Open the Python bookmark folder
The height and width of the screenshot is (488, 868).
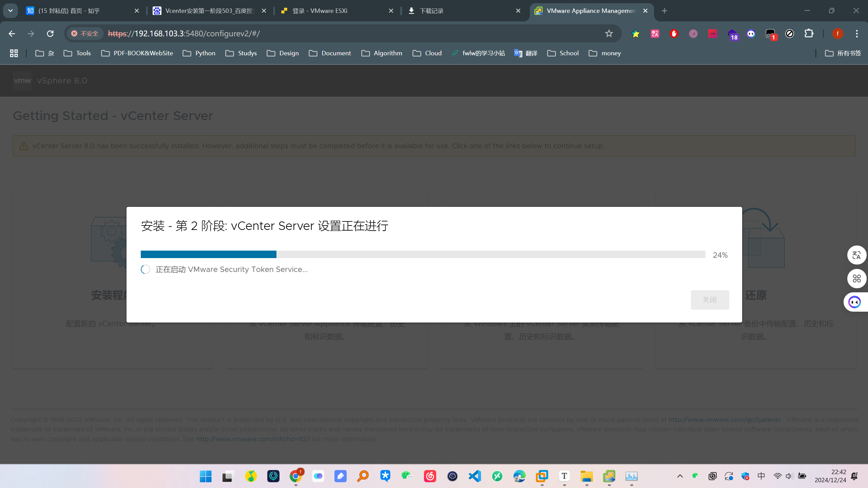tap(199, 53)
